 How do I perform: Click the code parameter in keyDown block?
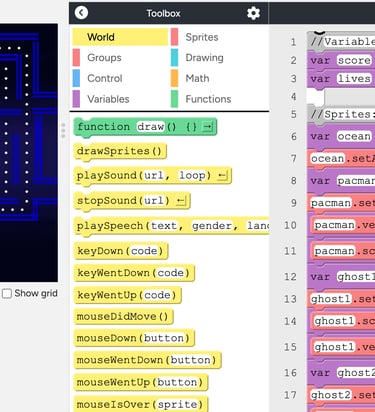[x=144, y=251]
